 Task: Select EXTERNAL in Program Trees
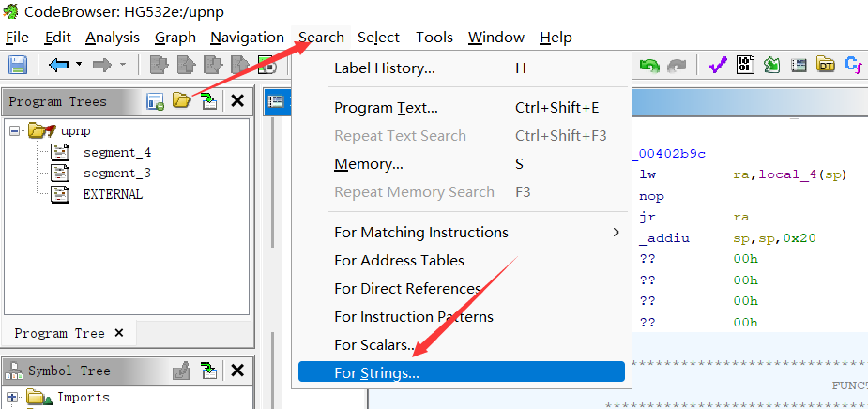113,194
